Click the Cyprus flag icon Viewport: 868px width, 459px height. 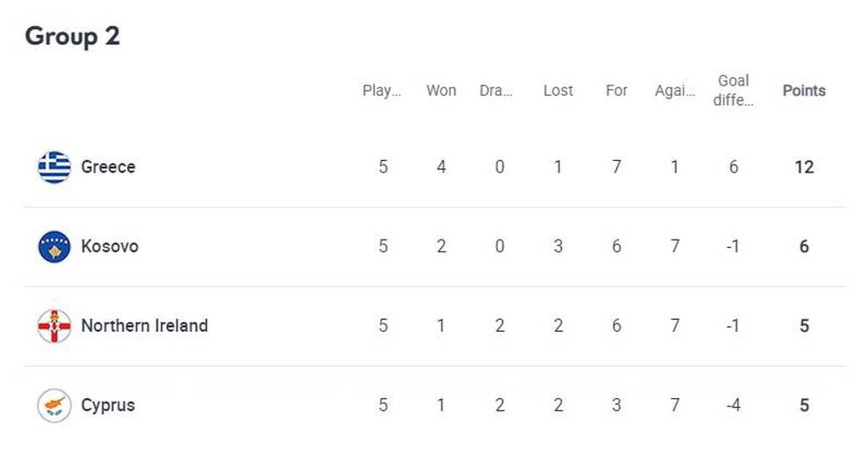click(x=54, y=405)
